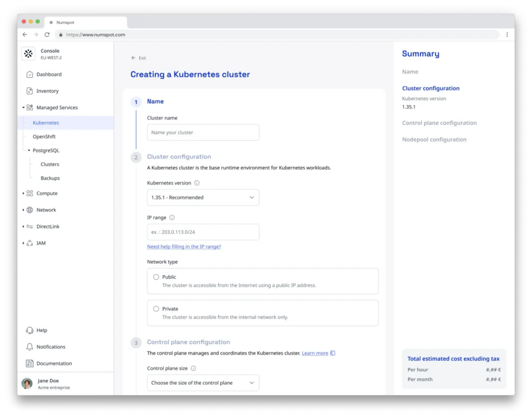Click the Help headset icon

coord(30,330)
